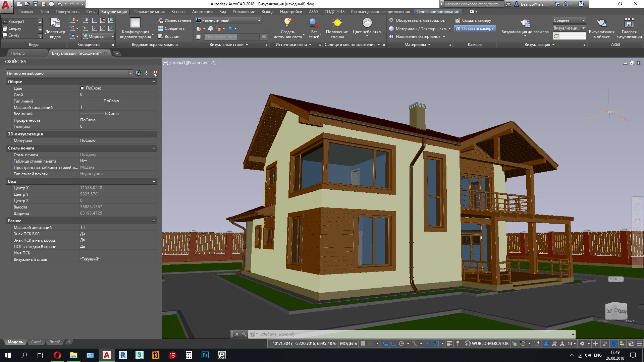644x362 pixels.
Task: Click the Наложение материалов icon
Action: tap(391, 37)
